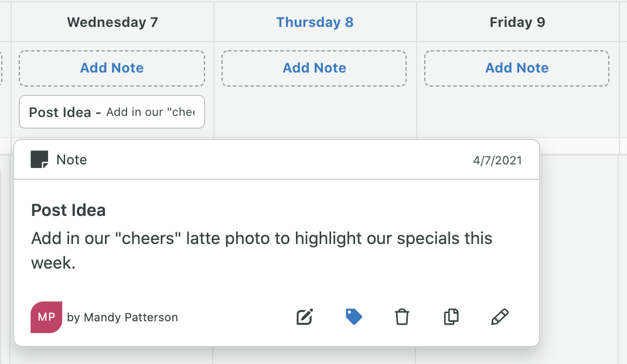The image size is (627, 364).
Task: Duplicate the note with copy icon
Action: 451,317
